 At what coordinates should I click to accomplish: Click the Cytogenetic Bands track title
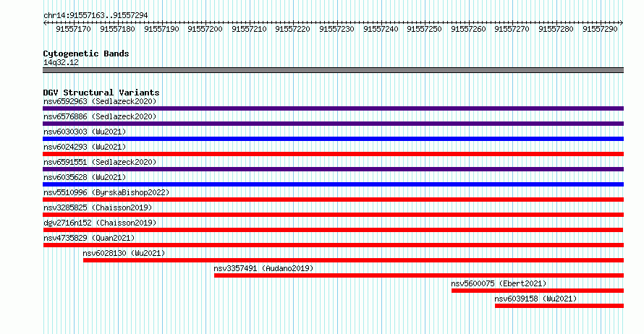point(86,53)
